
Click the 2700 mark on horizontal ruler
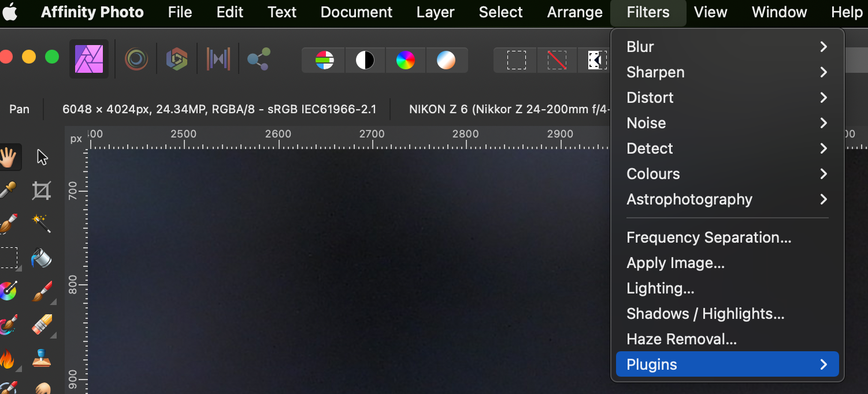372,134
